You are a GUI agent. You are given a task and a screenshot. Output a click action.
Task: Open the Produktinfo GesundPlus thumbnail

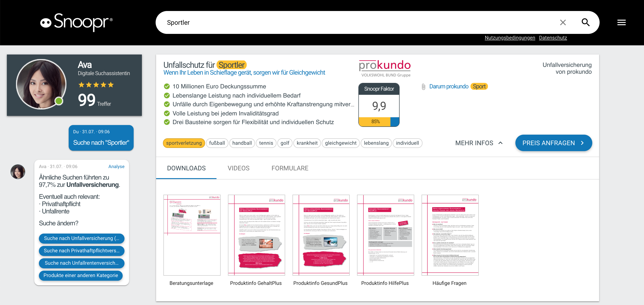[321, 235]
